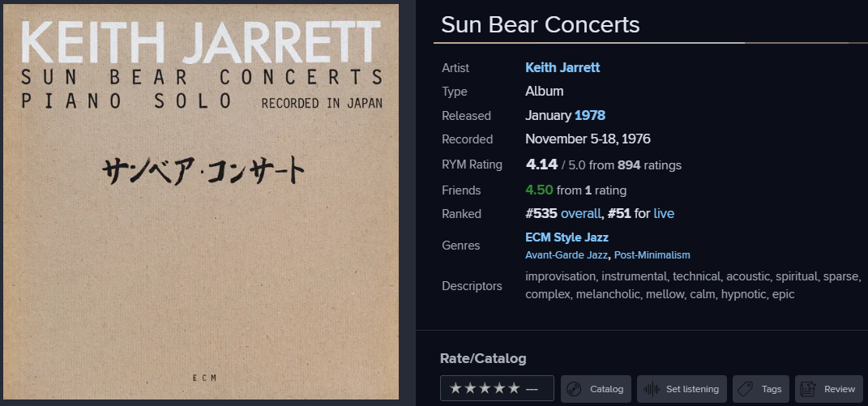Open the Post-Minimalism genre page
868x406 pixels.
(652, 255)
